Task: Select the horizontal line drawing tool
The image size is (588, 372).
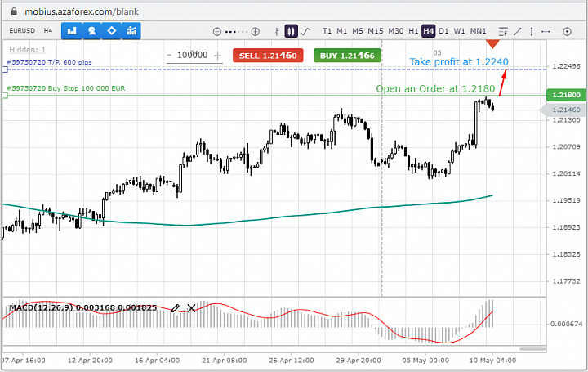Action: click(x=546, y=32)
